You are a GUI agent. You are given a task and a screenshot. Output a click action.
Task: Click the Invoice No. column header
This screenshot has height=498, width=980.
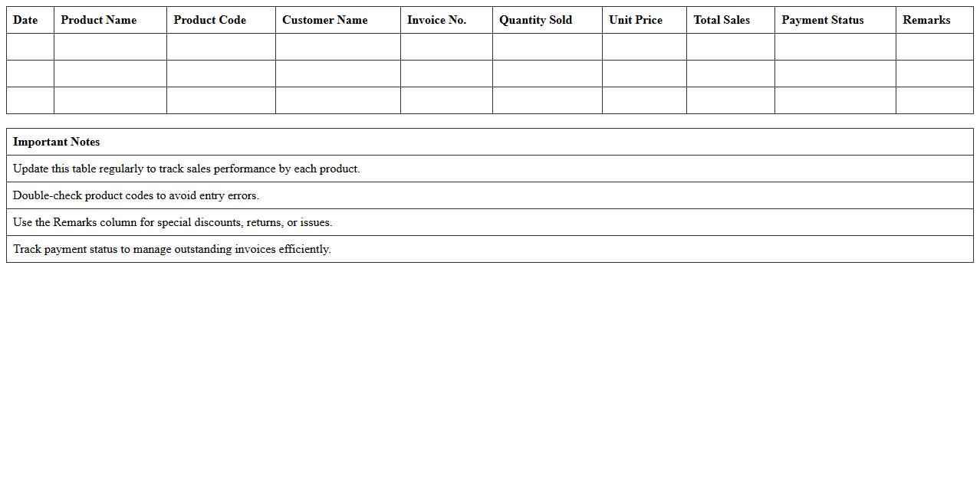(436, 20)
